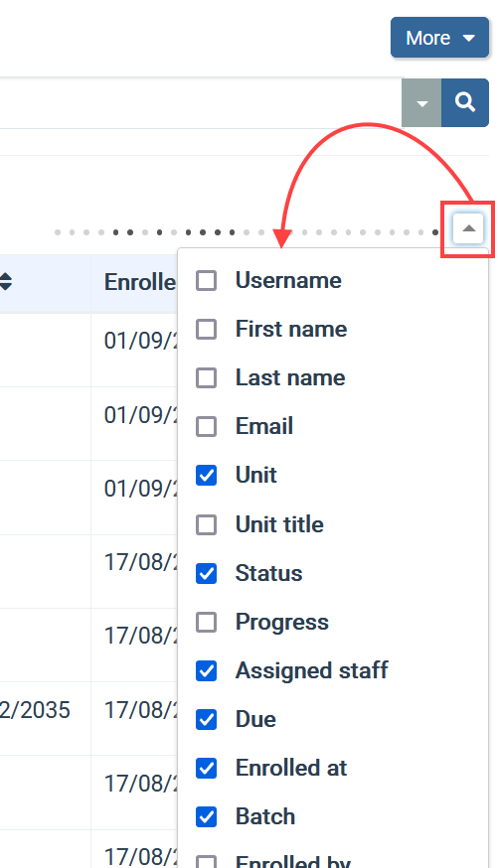Enable the Username column checkbox
Image resolution: width=498 pixels, height=868 pixels.
pos(206,281)
